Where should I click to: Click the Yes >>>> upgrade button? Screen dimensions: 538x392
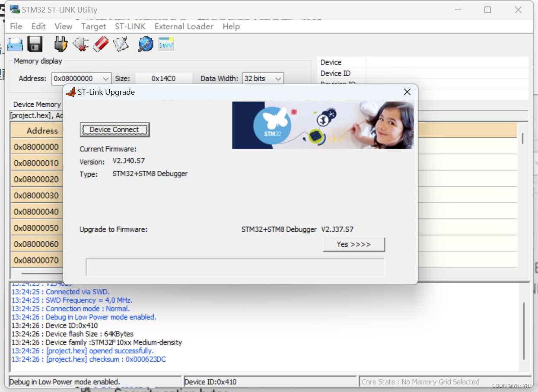click(354, 245)
